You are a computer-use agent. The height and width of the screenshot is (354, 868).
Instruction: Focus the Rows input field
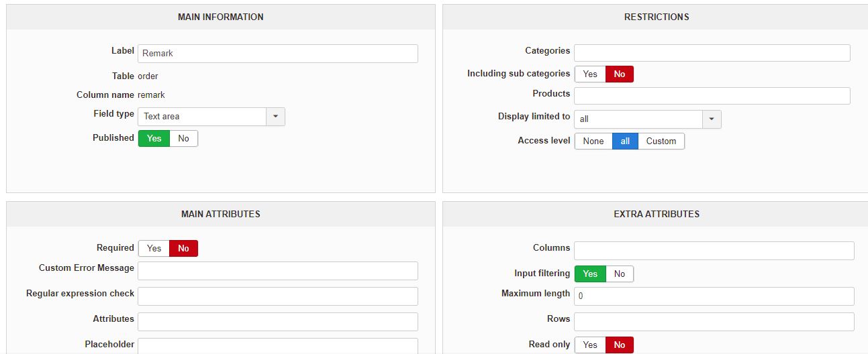point(714,322)
